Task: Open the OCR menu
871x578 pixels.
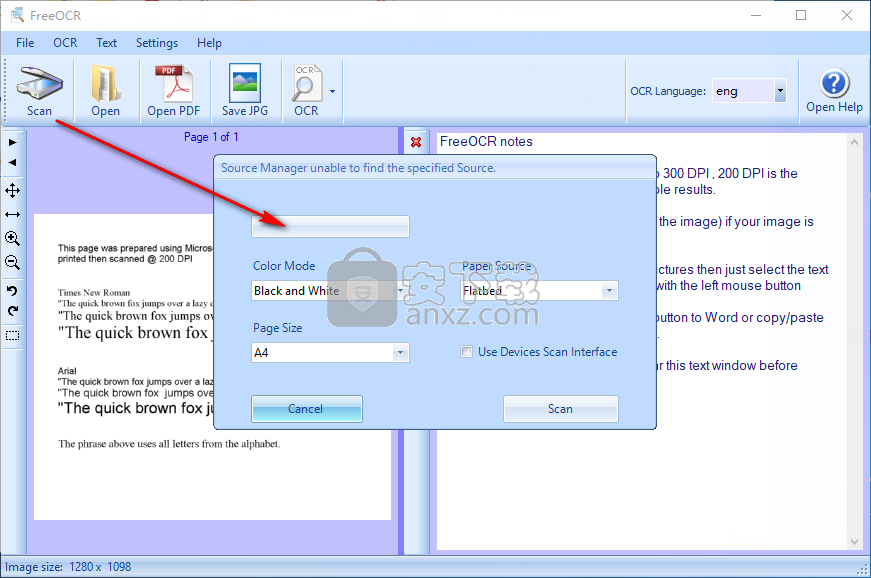Action: (65, 43)
